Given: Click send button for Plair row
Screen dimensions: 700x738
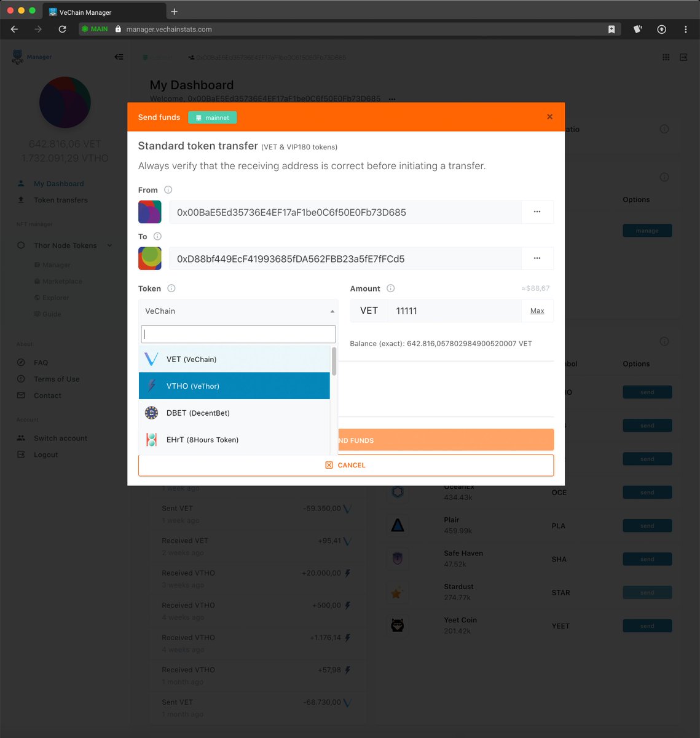Looking at the screenshot, I should tap(647, 526).
